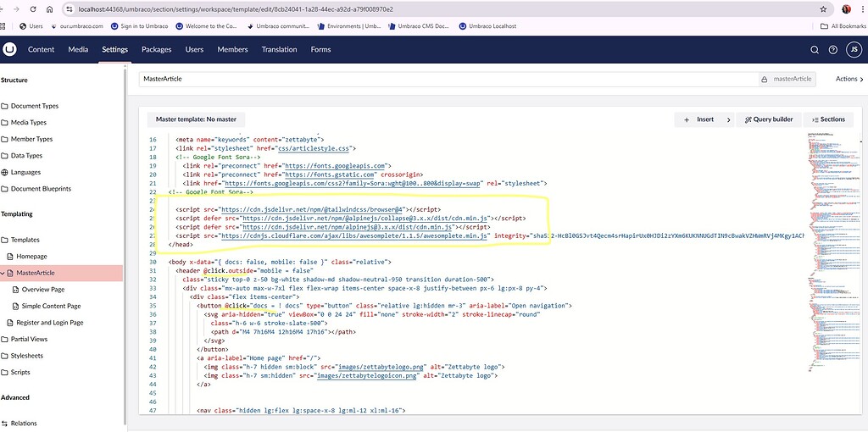Click the Partial Views folder icon

(4, 339)
